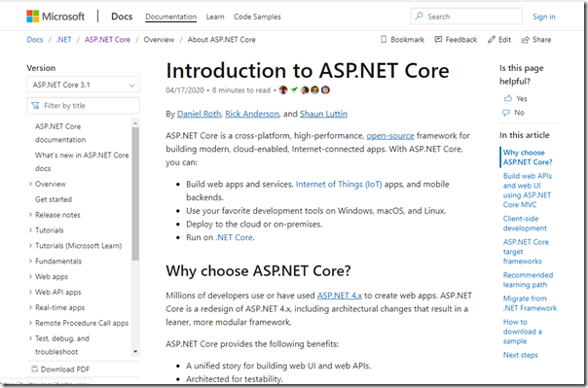Jump to Client-side development section
Screen dimensions: 588x388
525,224
